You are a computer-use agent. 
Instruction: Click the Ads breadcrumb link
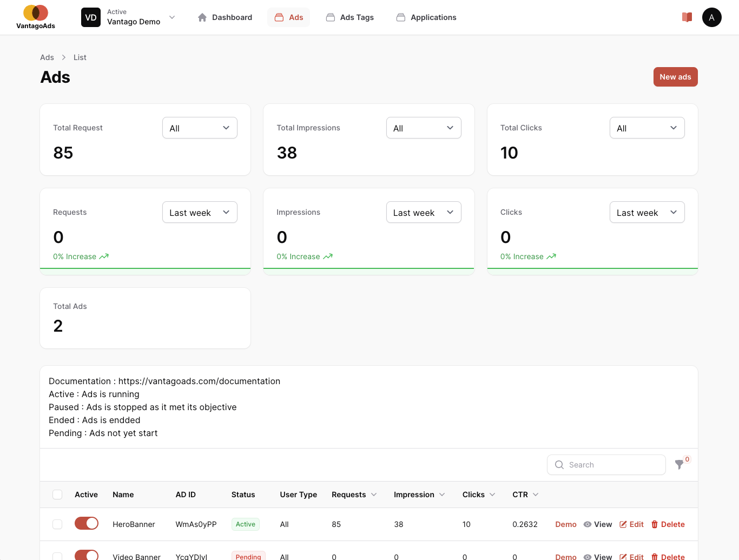coord(47,57)
